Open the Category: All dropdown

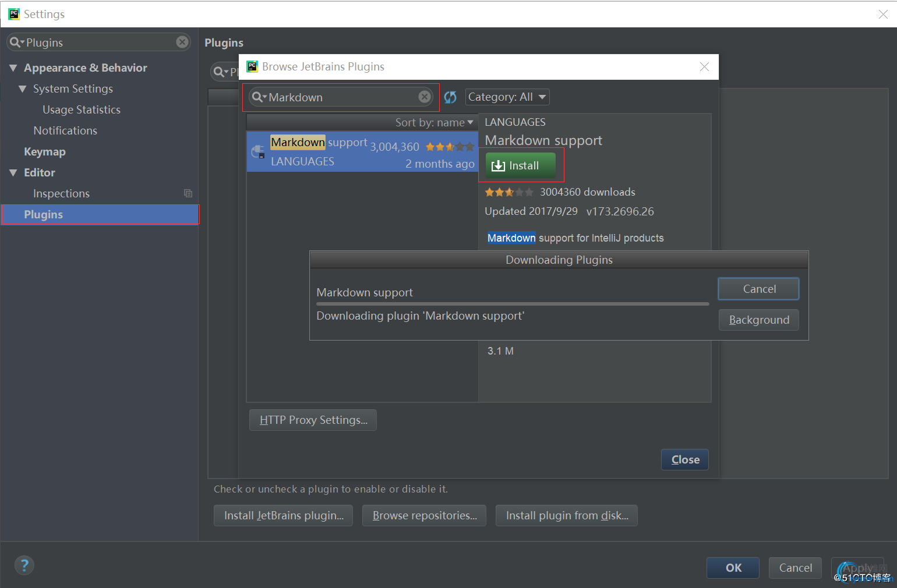(x=507, y=97)
